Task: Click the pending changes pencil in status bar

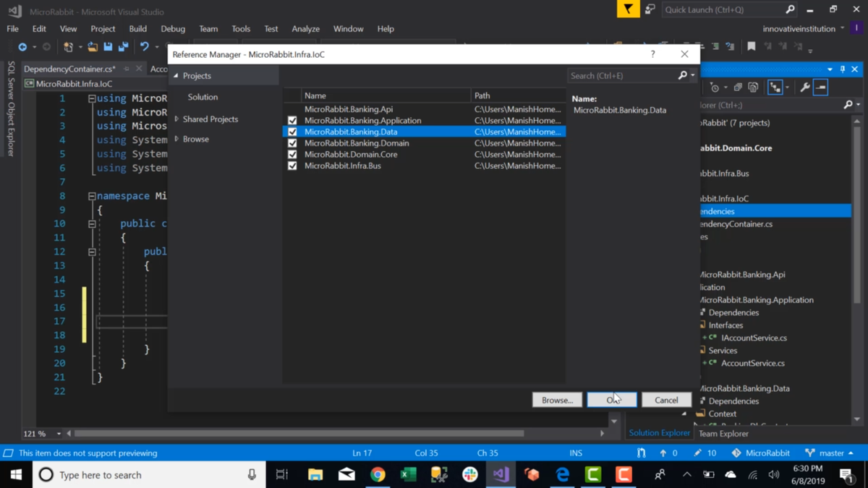Action: [697, 453]
